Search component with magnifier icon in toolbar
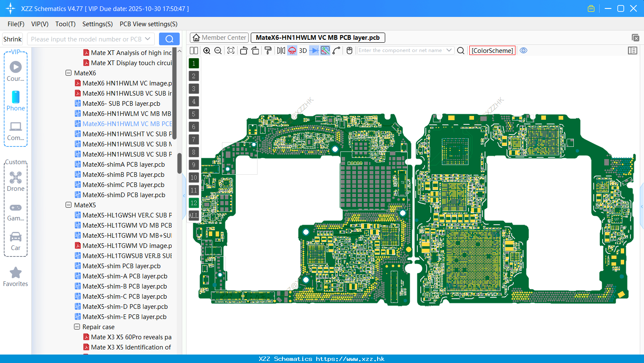The image size is (644, 363). (461, 51)
